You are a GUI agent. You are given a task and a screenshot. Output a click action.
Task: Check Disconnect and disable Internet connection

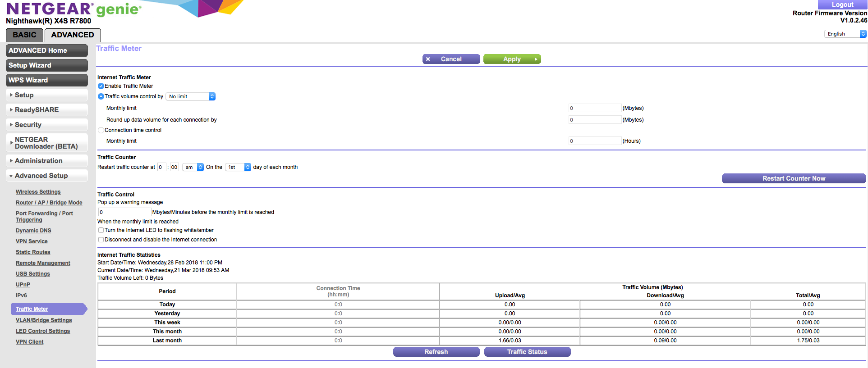tap(101, 240)
